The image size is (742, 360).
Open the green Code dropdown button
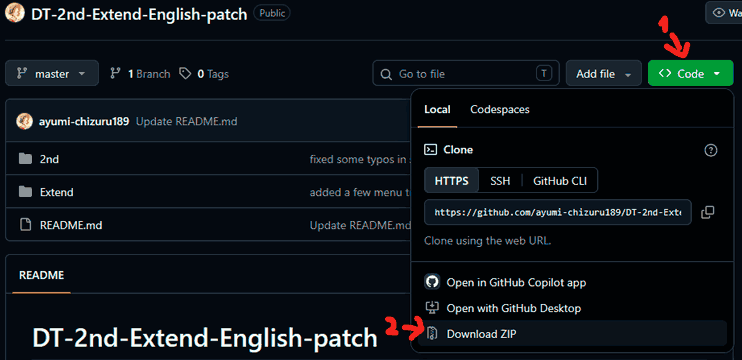point(690,74)
